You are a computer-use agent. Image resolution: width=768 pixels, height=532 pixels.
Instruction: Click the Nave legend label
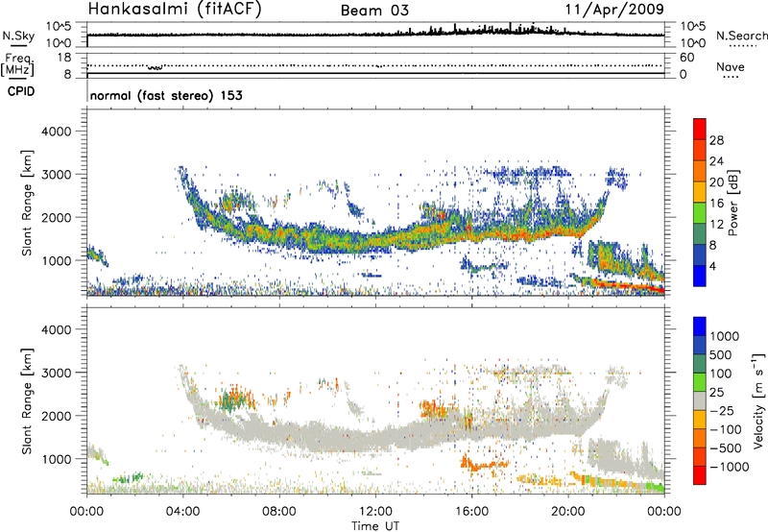click(731, 66)
